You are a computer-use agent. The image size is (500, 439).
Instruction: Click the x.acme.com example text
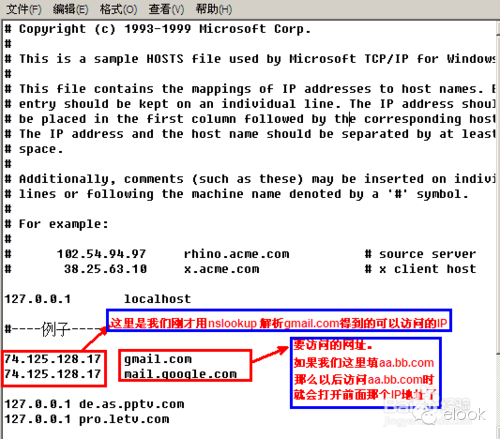click(x=222, y=269)
